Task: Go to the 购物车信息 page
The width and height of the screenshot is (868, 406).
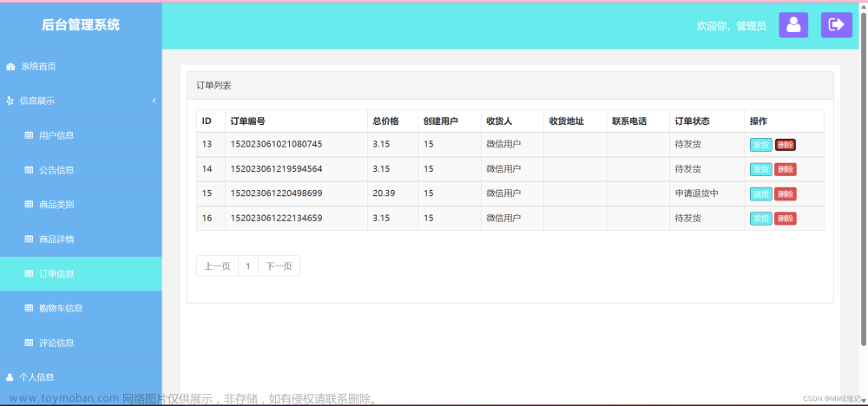Action: (x=81, y=308)
